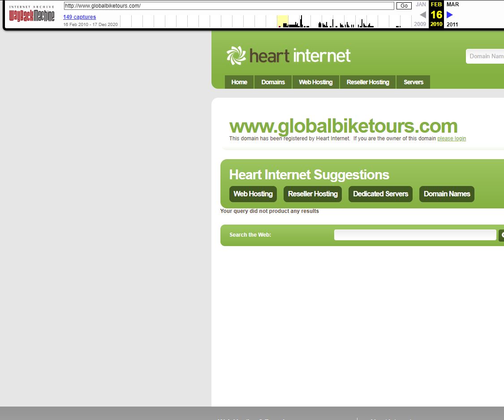The width and height of the screenshot is (504, 420).
Task: Open the Domains navigation tab
Action: [x=273, y=82]
